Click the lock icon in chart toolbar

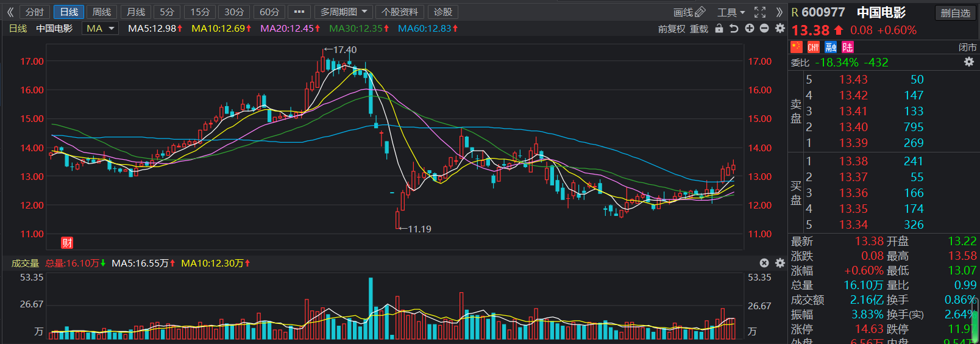pos(719,29)
